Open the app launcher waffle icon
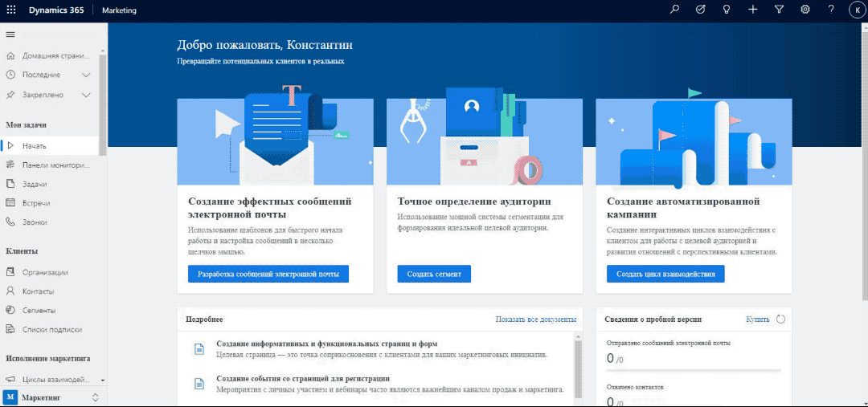The width and height of the screenshot is (868, 407). tap(11, 10)
